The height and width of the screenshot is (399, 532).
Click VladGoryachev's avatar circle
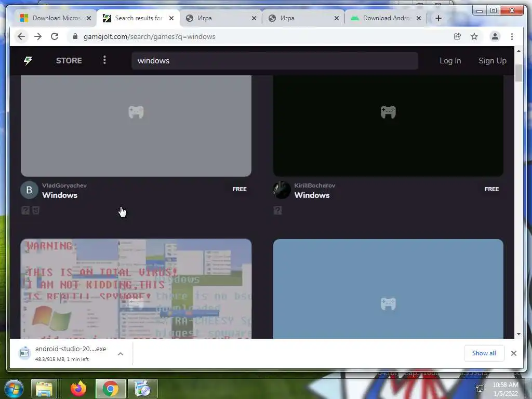click(x=29, y=190)
